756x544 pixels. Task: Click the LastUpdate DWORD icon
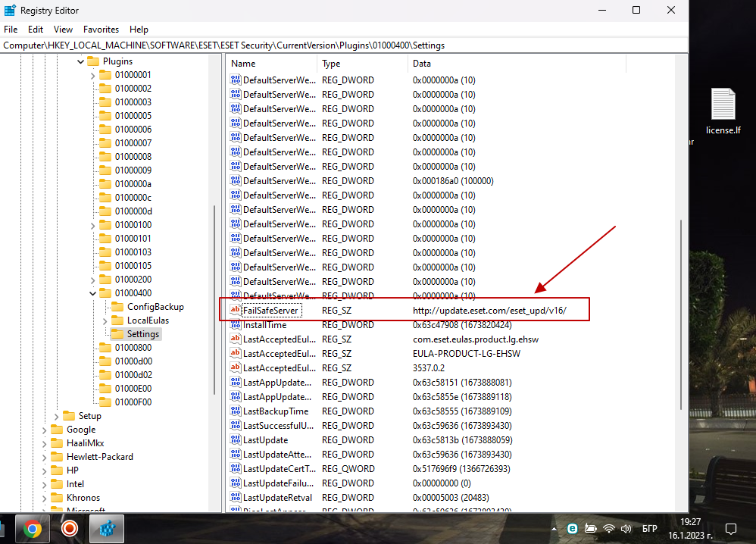236,440
